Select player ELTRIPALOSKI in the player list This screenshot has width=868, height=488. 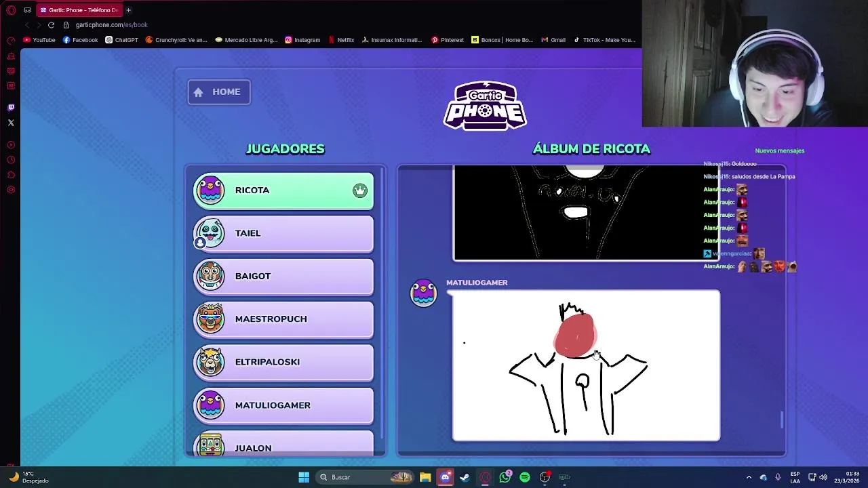point(283,362)
